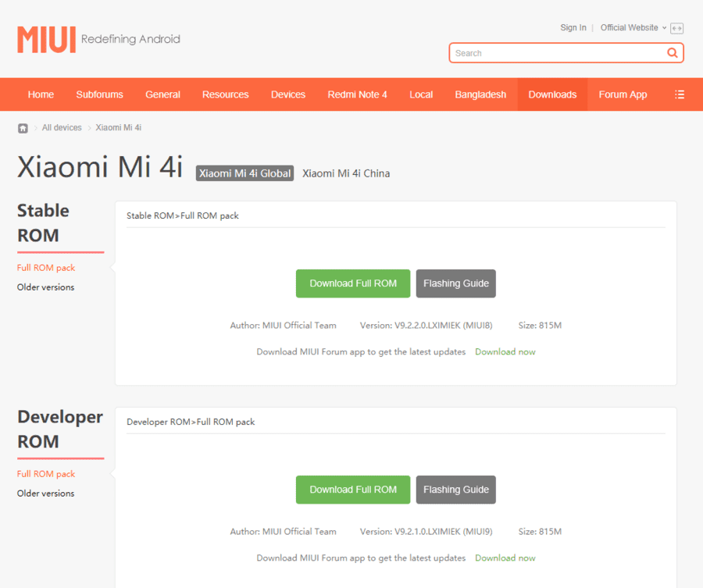Open Older versions under Developer ROM
This screenshot has width=703, height=588.
46,494
